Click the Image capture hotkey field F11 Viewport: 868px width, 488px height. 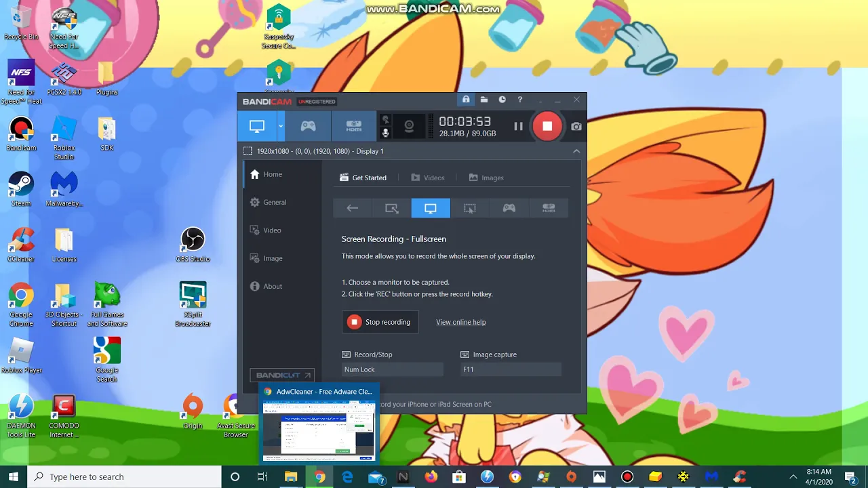click(511, 369)
